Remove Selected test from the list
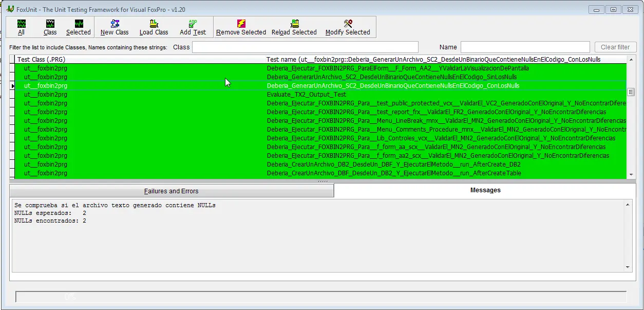Screen dimensions: 644x310 [x=241, y=27]
